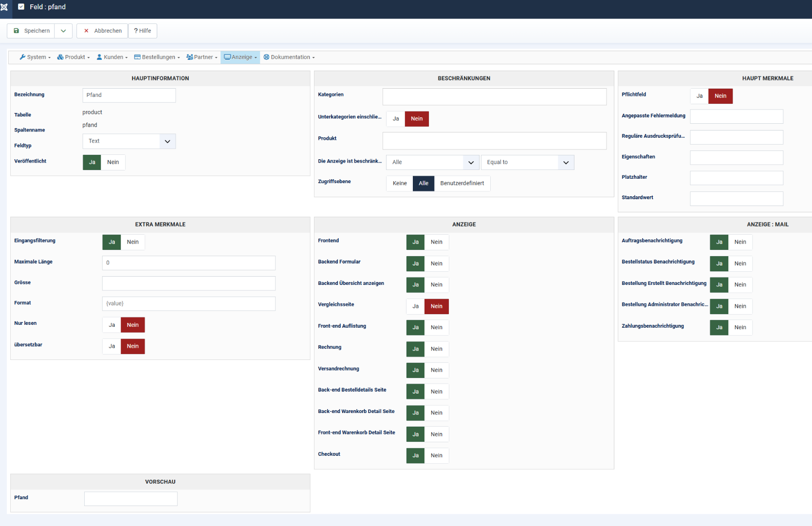Click the person icon beside Kunden

[99, 57]
